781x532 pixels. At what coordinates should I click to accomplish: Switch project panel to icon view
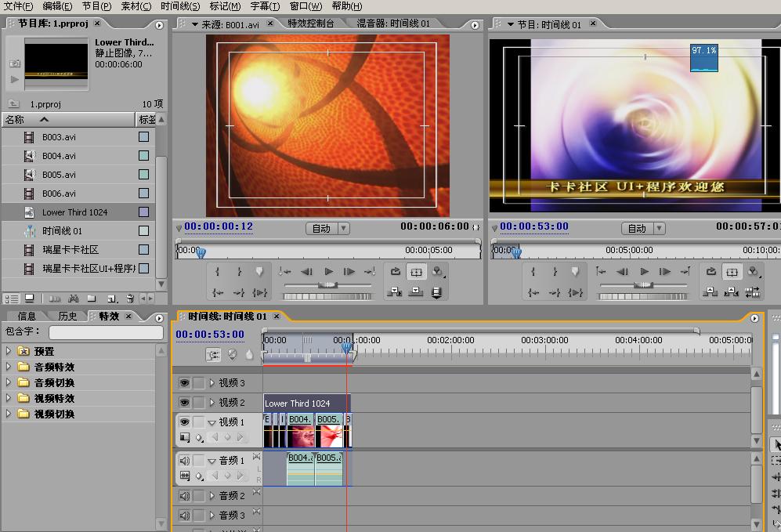(30, 299)
